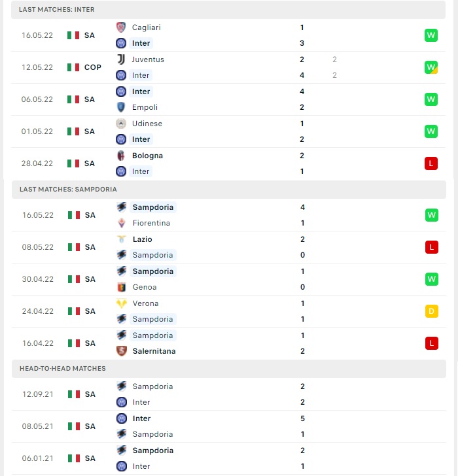Open the 12.09.21 Sampdoria vs Inter match row
This screenshot has height=476, width=458.
tap(229, 394)
